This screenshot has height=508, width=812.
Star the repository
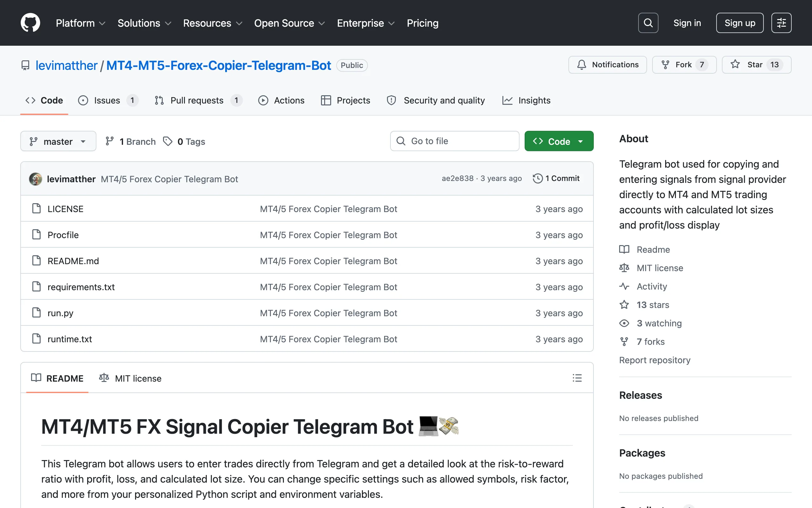[756, 64]
